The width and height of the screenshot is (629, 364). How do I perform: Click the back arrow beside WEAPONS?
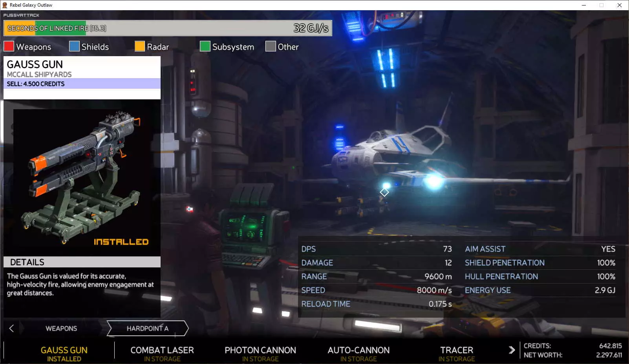click(x=11, y=328)
